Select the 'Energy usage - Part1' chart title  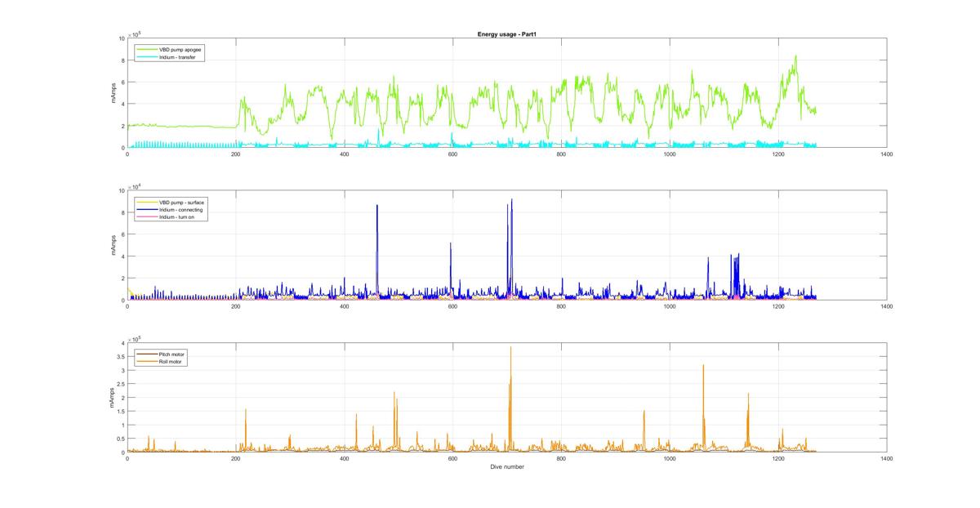pos(506,34)
